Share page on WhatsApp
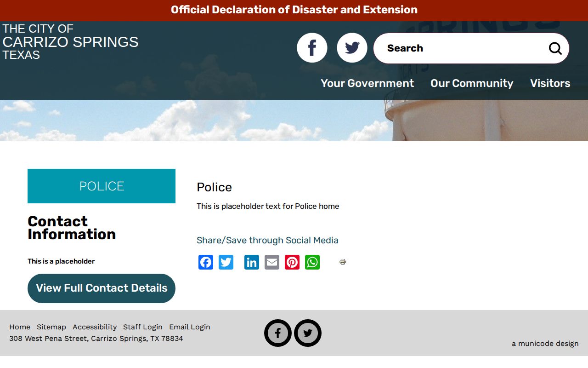The width and height of the screenshot is (588, 368). [x=312, y=262]
